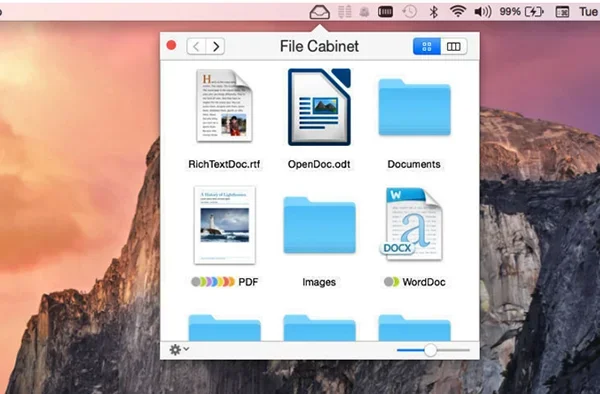Click the memory chip menu bar icon

click(385, 12)
